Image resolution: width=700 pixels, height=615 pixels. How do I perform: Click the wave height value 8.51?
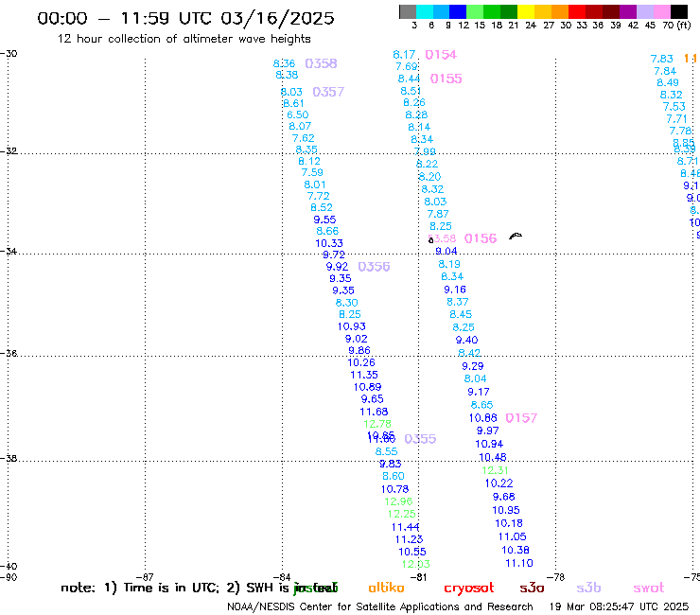(x=411, y=91)
